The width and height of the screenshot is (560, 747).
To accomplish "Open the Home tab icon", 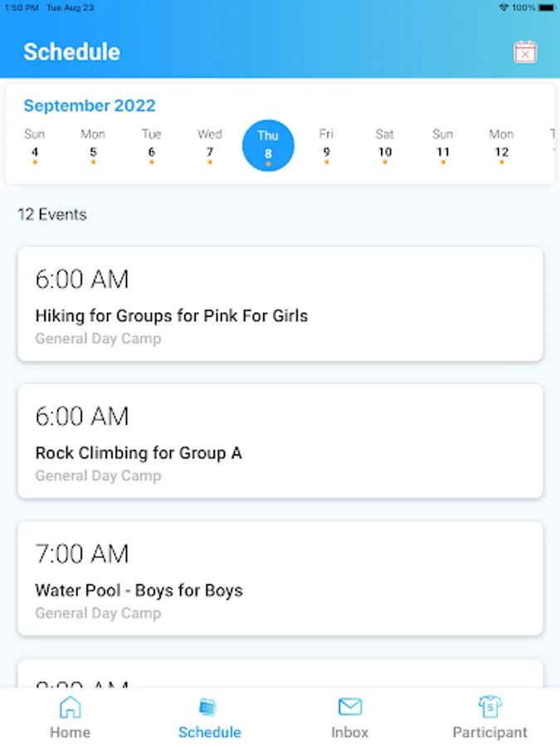I will pos(71,707).
